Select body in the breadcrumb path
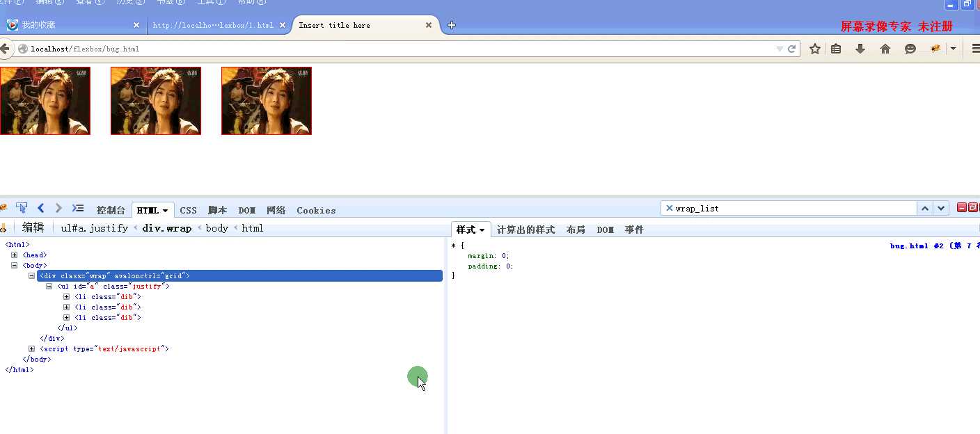Screen dimensions: 980x434 (216, 228)
